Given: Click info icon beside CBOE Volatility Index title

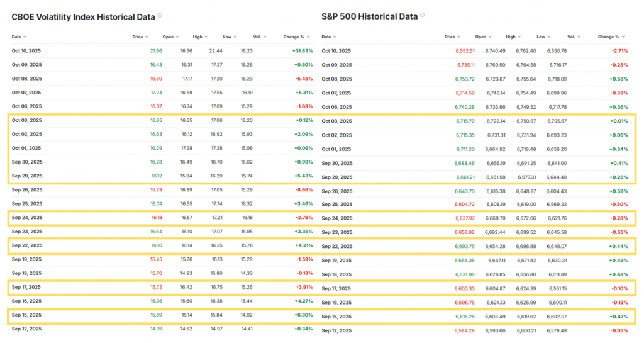Looking at the screenshot, I should (160, 16).
